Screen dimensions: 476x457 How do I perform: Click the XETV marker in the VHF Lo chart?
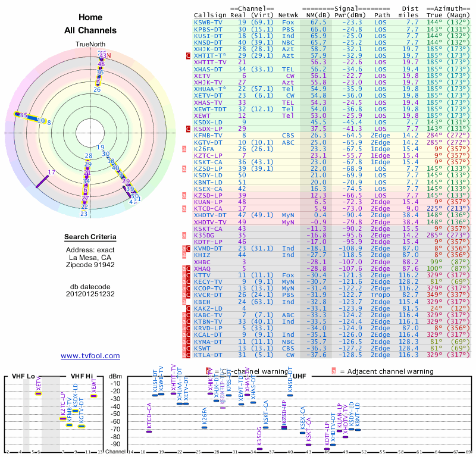(x=38, y=393)
